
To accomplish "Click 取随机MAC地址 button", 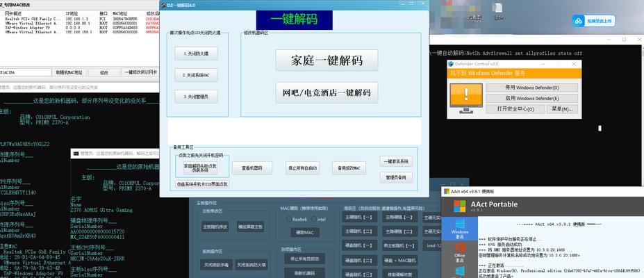I will click(x=69, y=72).
